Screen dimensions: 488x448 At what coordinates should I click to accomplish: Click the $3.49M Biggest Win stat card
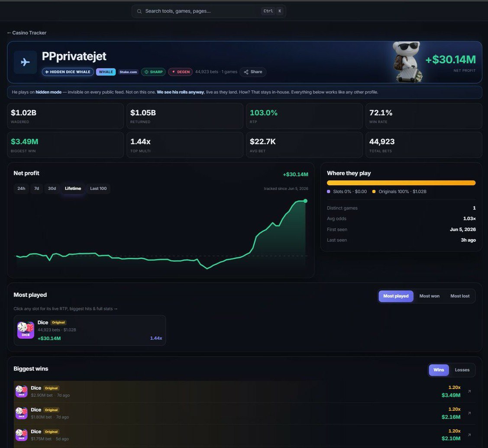tap(65, 145)
